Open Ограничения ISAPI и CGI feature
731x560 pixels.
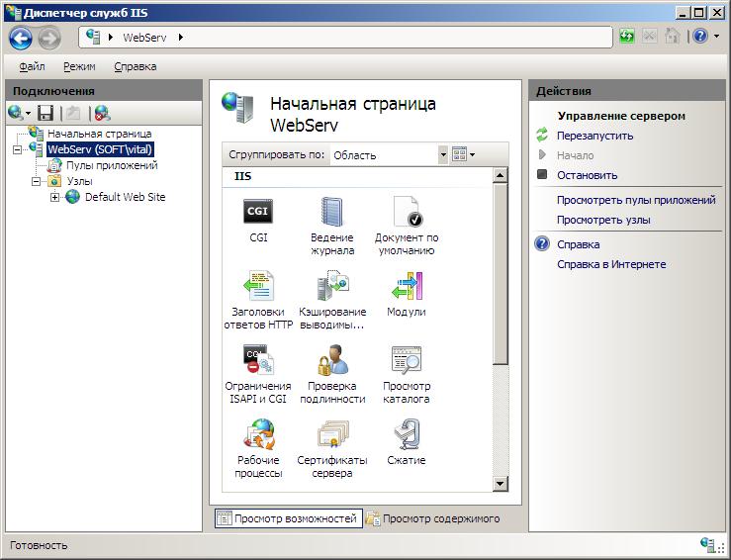tap(258, 374)
